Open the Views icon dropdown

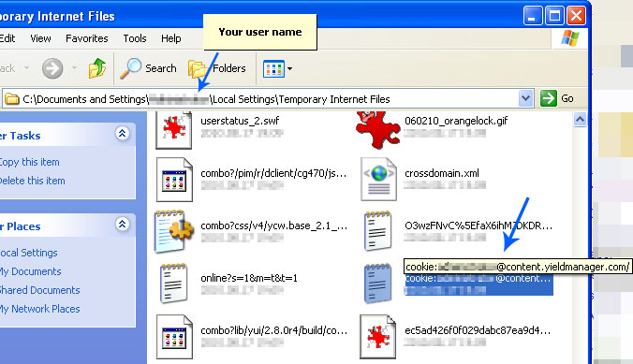[x=278, y=68]
